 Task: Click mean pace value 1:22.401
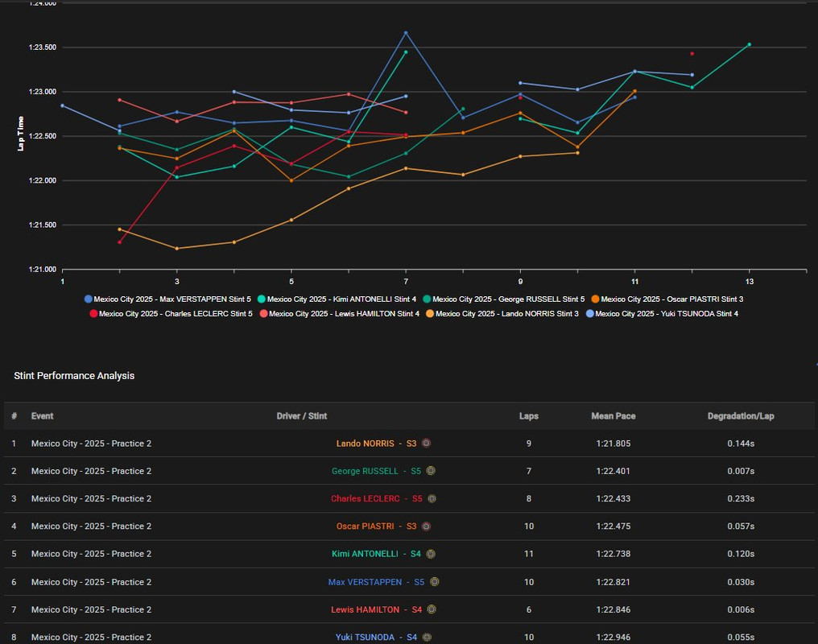tap(613, 471)
